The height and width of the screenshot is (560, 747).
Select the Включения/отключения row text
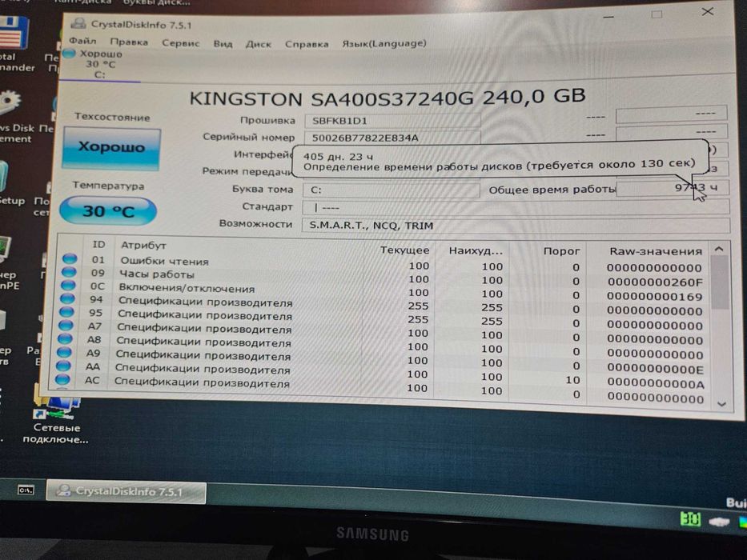coord(187,288)
